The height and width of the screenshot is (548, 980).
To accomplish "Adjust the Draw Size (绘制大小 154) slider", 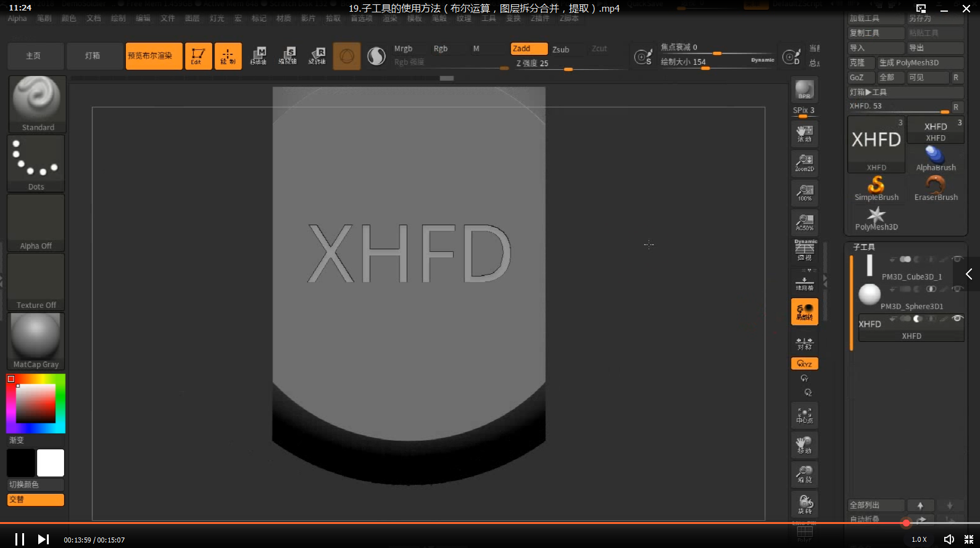I will [x=717, y=62].
